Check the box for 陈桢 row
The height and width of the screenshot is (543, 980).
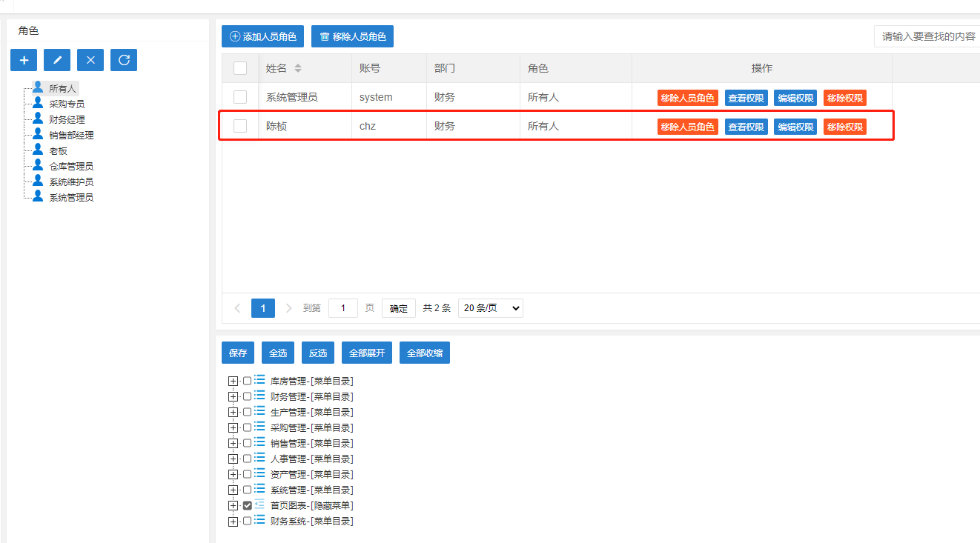240,126
